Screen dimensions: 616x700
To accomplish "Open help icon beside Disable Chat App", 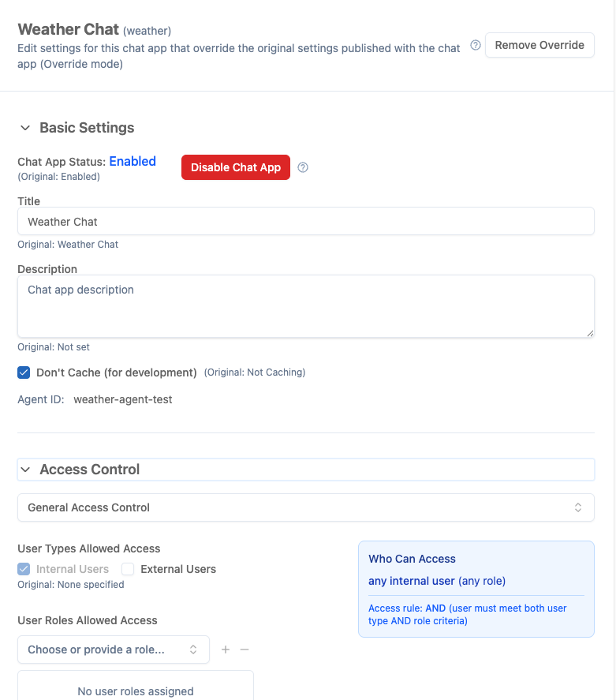I will click(x=303, y=167).
